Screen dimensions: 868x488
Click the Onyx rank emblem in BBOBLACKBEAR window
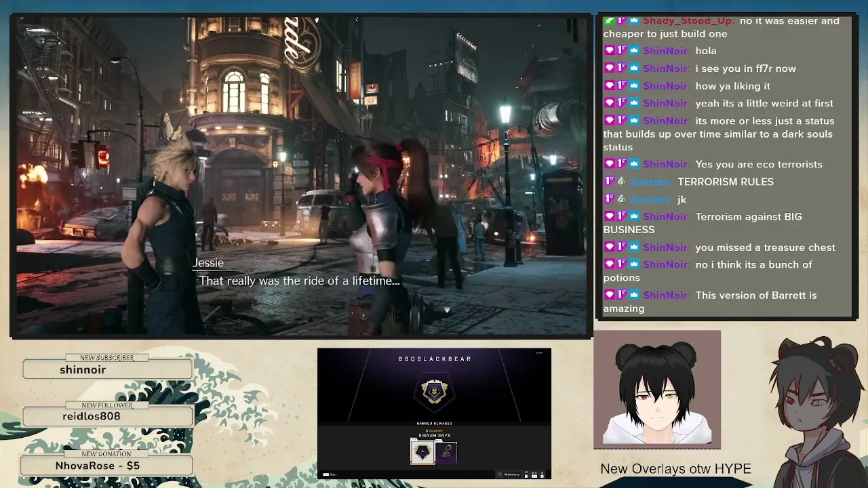[x=433, y=392]
